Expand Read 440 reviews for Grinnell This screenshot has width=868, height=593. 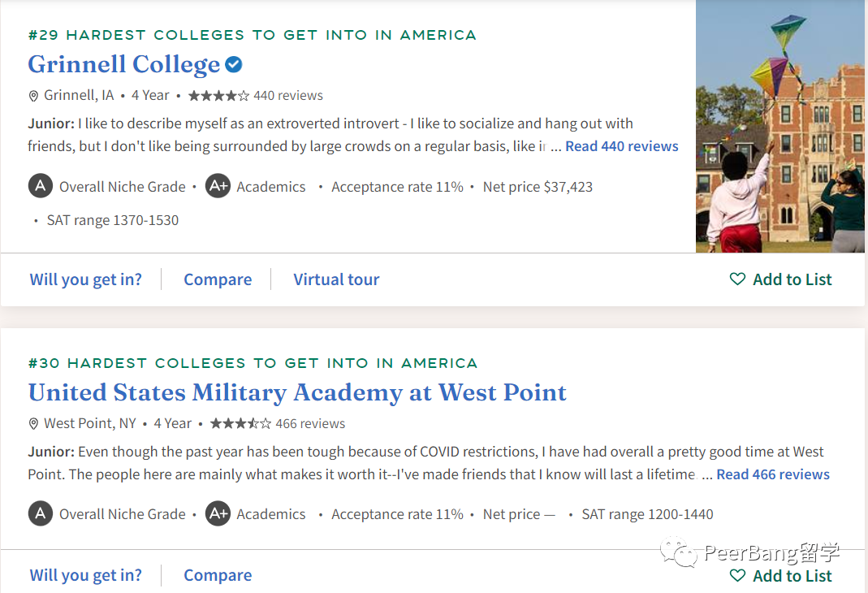(621, 146)
